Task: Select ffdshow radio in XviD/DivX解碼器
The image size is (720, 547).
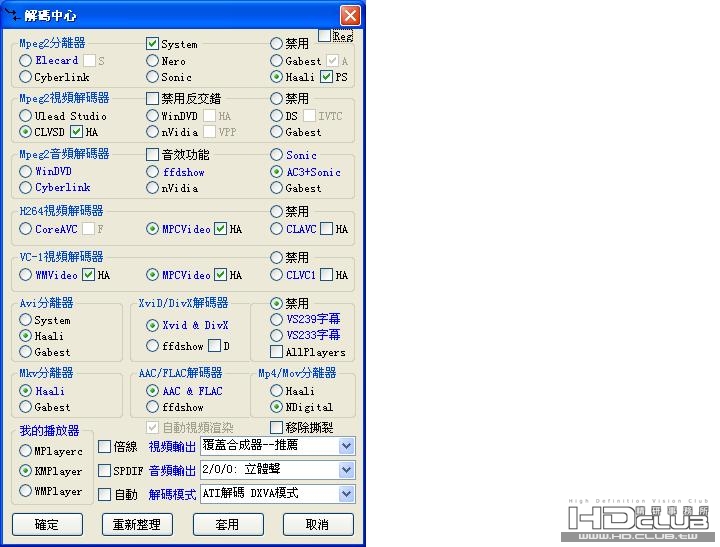Action: point(152,345)
